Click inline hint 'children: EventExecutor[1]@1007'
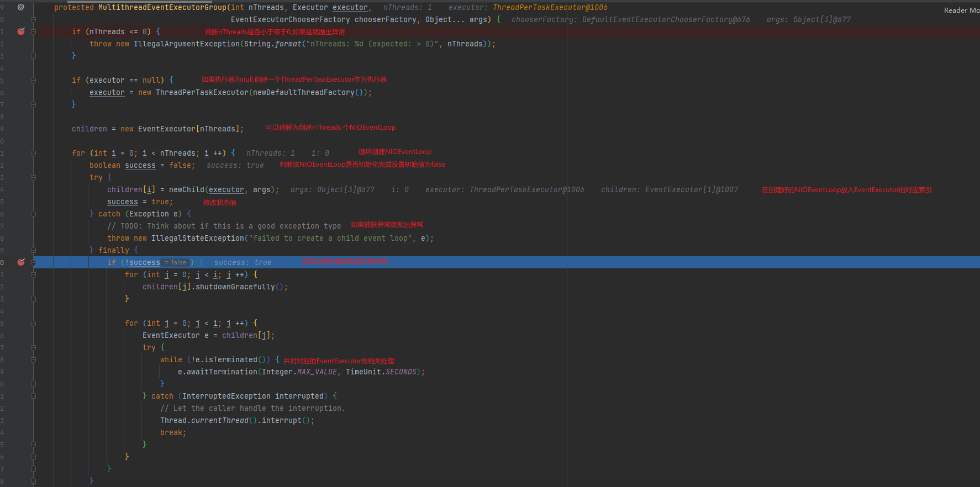Image resolution: width=980 pixels, height=487 pixels. point(669,189)
